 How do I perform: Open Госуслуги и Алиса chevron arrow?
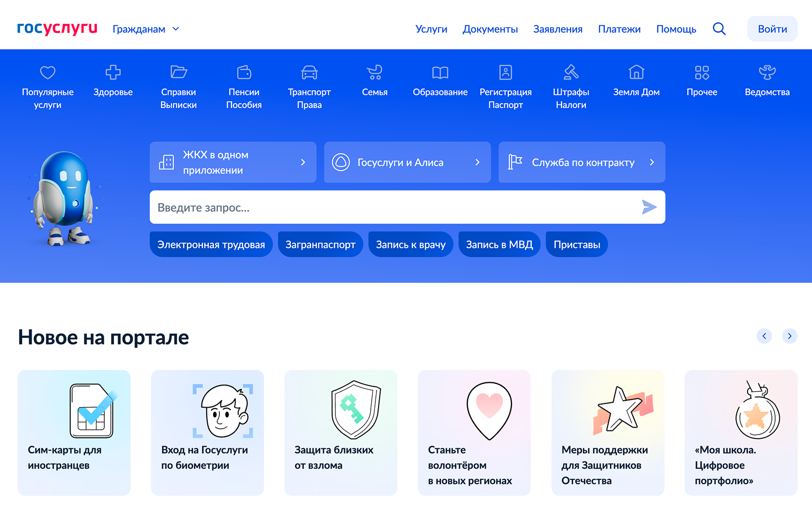[x=478, y=162]
